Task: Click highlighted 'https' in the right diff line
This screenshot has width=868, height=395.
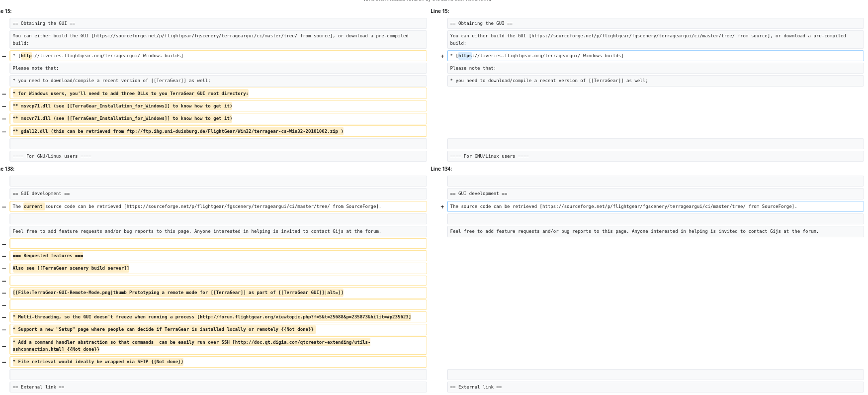Action: (465, 56)
